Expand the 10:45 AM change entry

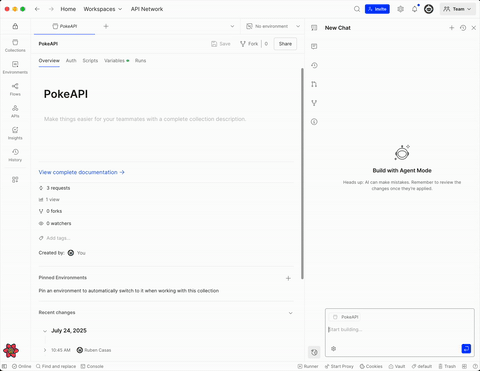pos(45,350)
